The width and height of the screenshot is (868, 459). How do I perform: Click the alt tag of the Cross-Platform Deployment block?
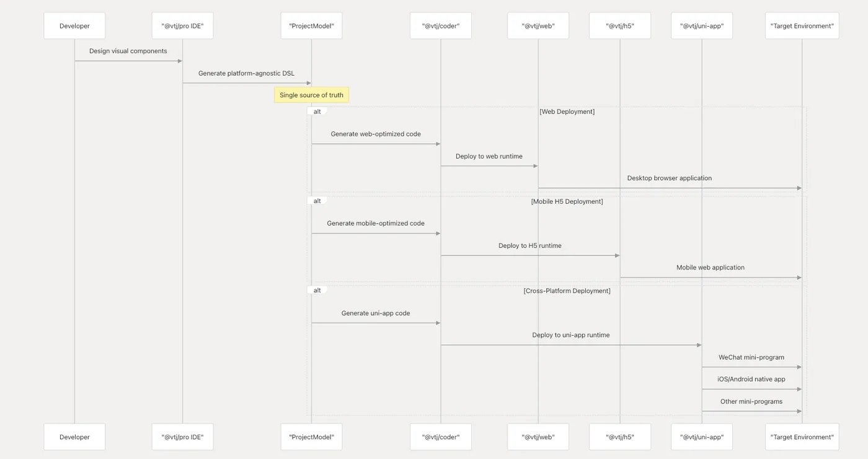click(x=317, y=291)
